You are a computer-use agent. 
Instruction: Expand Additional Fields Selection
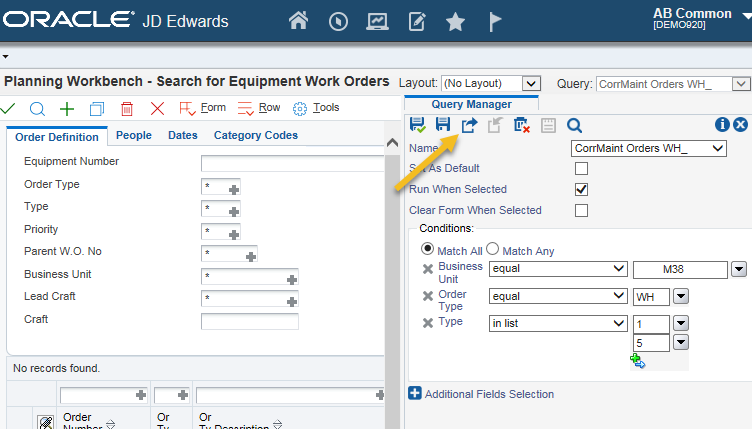point(415,394)
